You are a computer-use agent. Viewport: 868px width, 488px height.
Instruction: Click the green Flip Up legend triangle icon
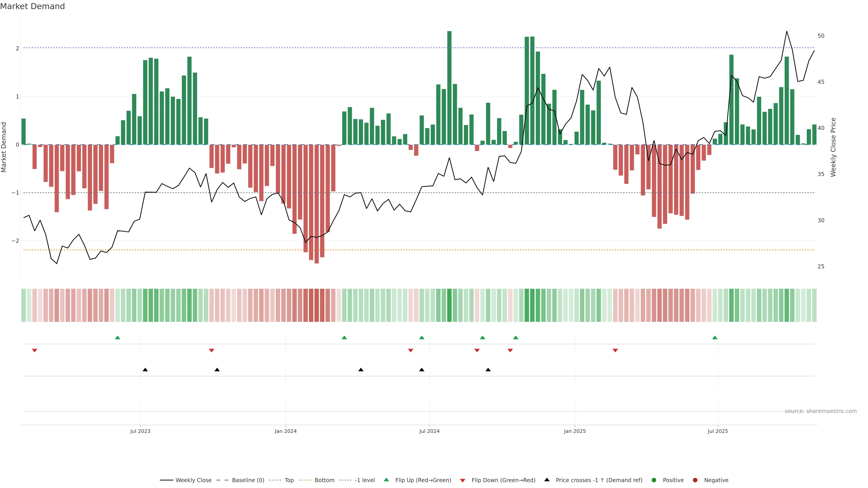pos(387,480)
